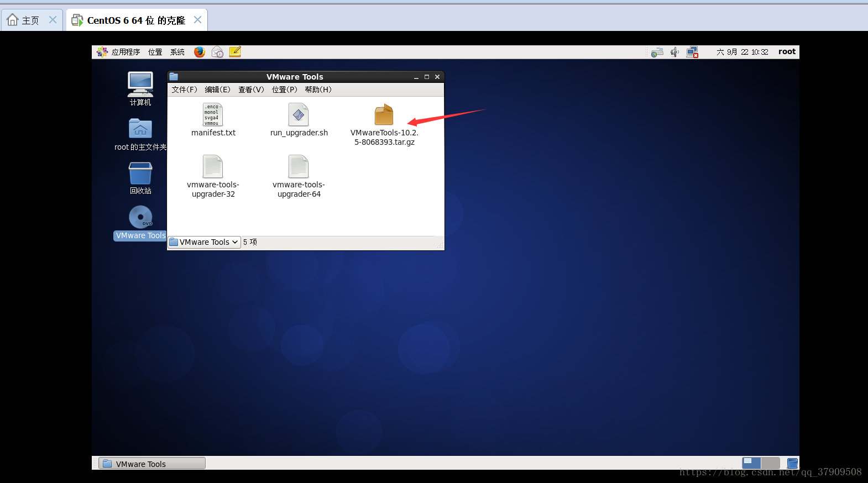868x483 pixels.
Task: Select the VMwareTools tar.gz archive icon
Action: click(384, 114)
